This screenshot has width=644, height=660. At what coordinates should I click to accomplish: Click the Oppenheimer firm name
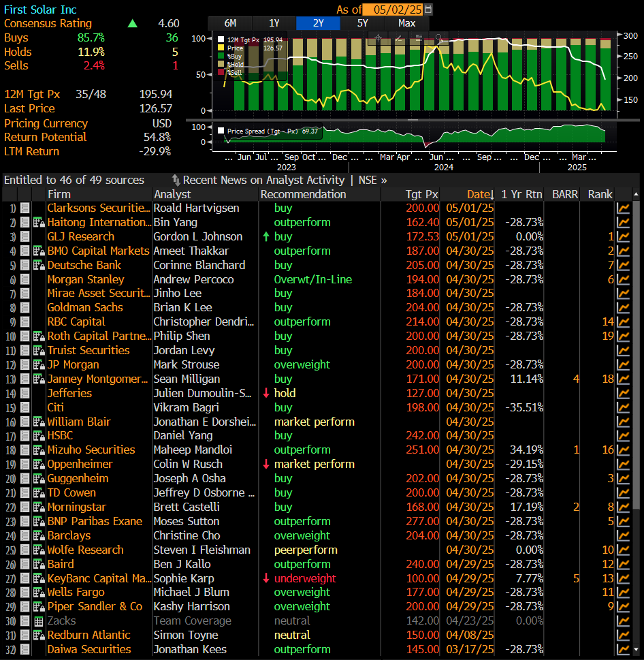(80, 464)
